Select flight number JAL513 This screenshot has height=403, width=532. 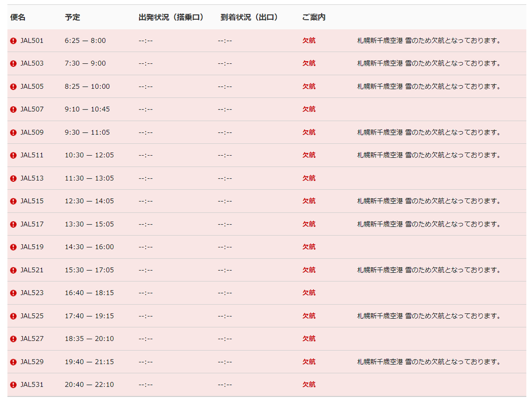click(32, 178)
